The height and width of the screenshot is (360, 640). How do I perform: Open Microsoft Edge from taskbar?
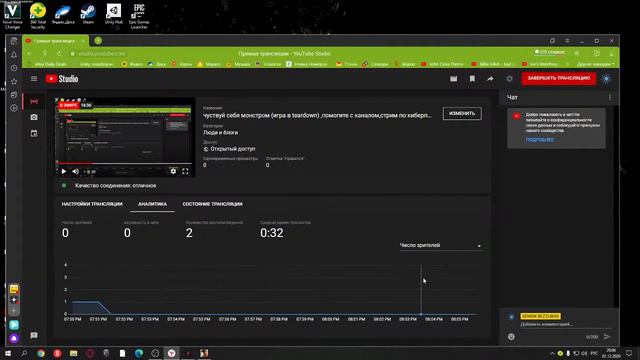click(x=139, y=353)
